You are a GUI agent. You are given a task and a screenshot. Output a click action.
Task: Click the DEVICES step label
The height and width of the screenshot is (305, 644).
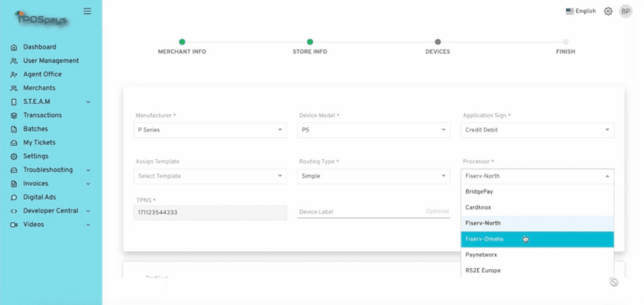(438, 52)
